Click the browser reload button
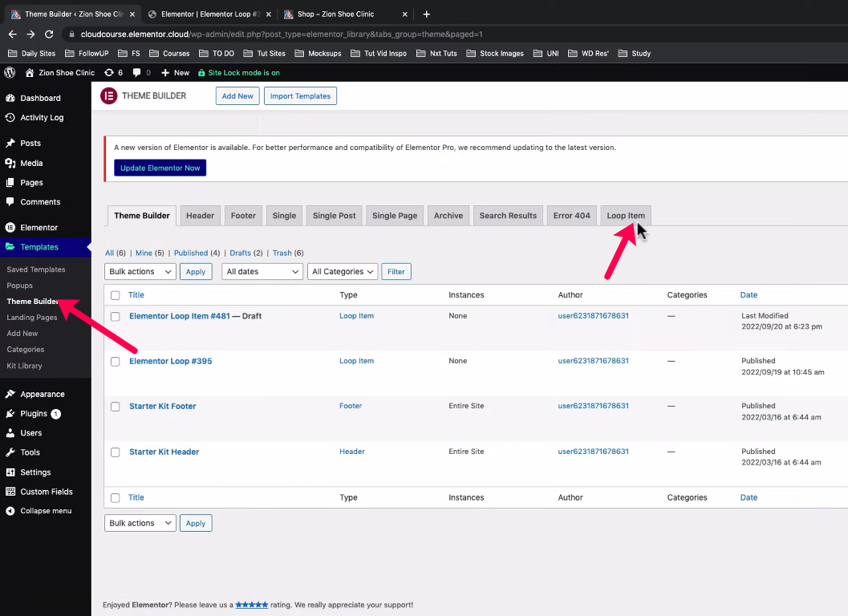Image resolution: width=848 pixels, height=616 pixels. click(x=49, y=34)
